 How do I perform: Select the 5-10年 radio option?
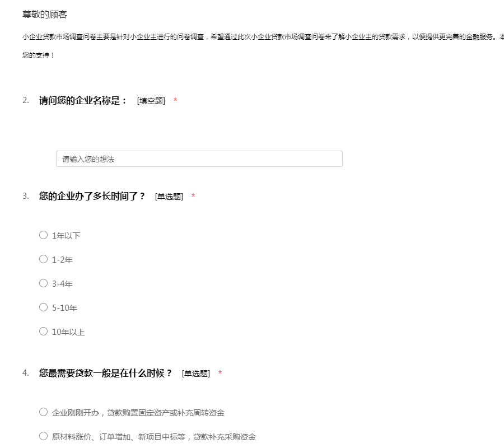coord(43,307)
